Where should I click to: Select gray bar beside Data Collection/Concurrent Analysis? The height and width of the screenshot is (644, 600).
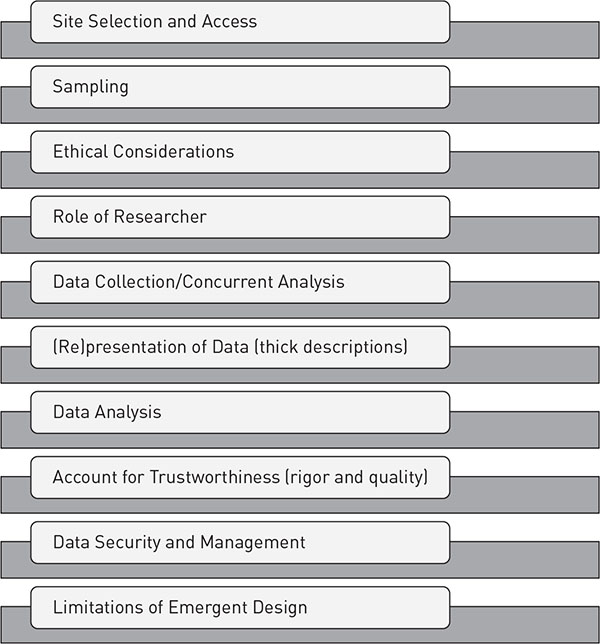(524, 300)
